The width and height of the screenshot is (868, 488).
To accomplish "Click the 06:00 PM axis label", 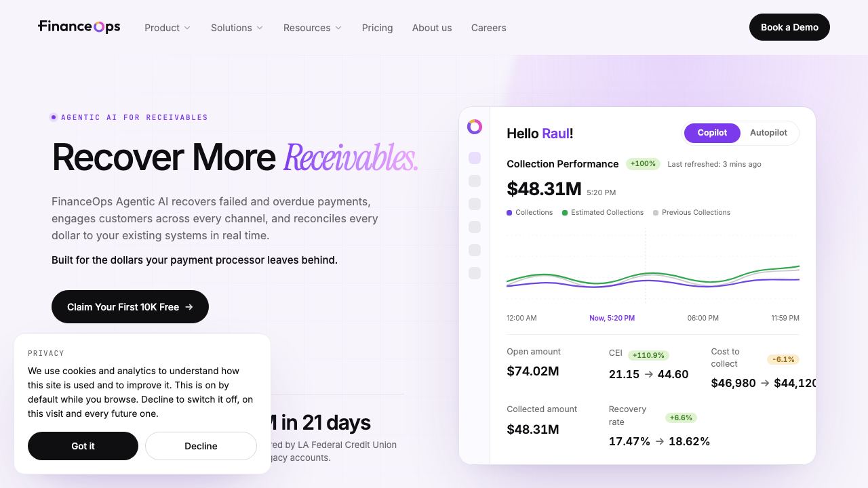I will (703, 318).
